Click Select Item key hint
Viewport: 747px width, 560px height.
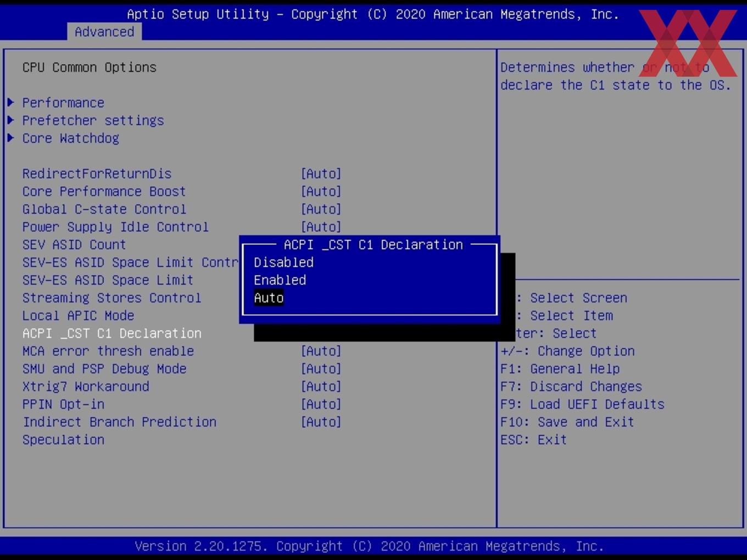coord(564,316)
